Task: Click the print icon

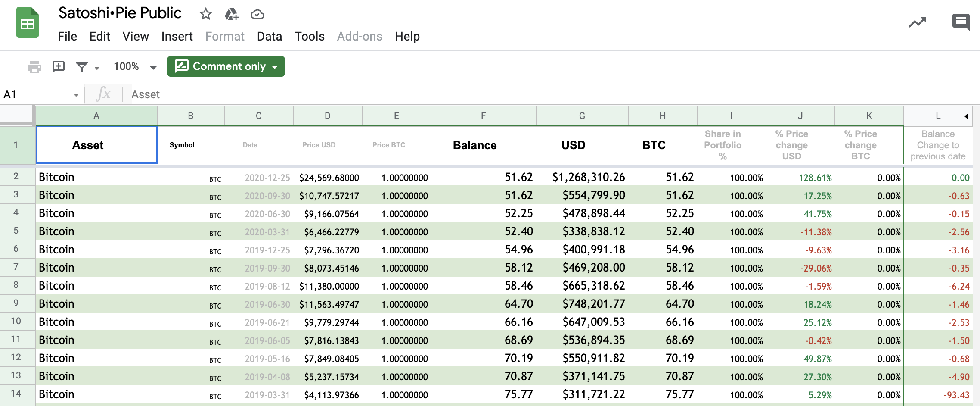Action: (x=34, y=67)
